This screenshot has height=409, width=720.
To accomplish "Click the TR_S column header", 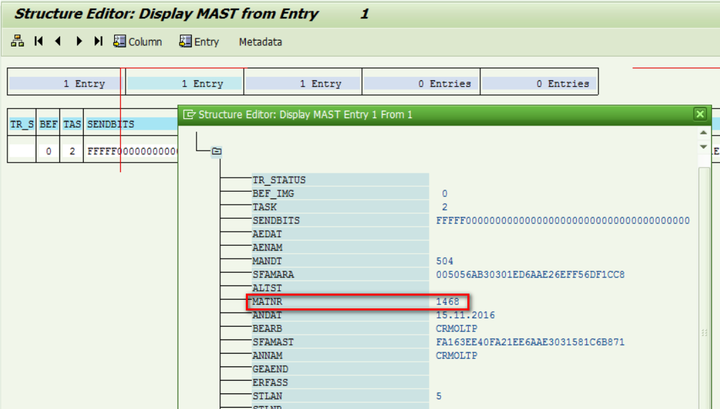I will 22,124.
